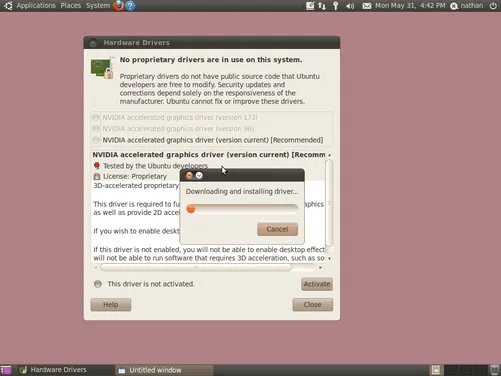
Task: Select NVIDIA driver version 96 entry
Action: coord(212,129)
